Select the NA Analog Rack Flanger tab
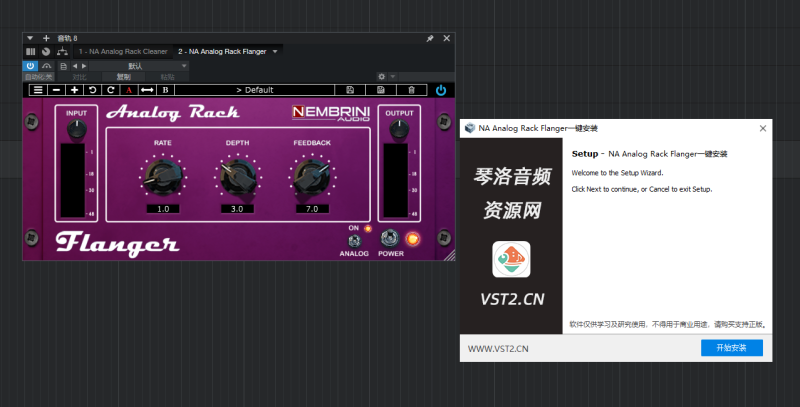 coord(223,51)
